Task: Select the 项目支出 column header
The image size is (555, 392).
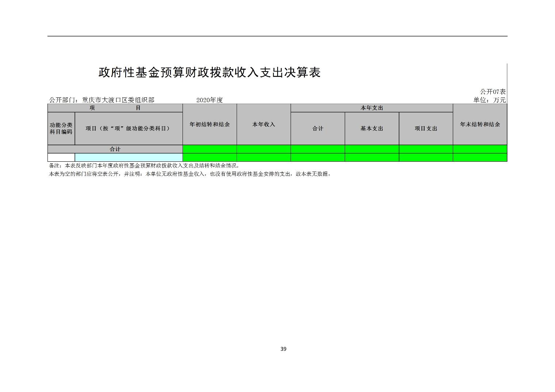Action: click(x=425, y=128)
